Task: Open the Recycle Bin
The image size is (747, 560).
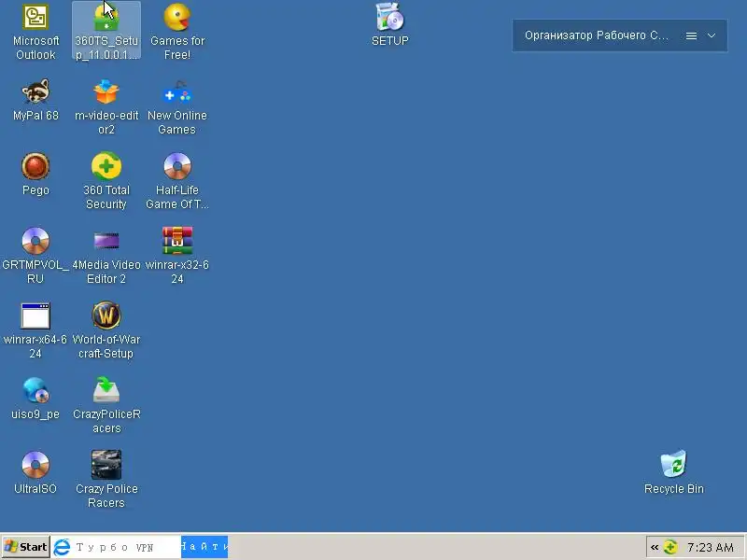Action: [x=673, y=473]
